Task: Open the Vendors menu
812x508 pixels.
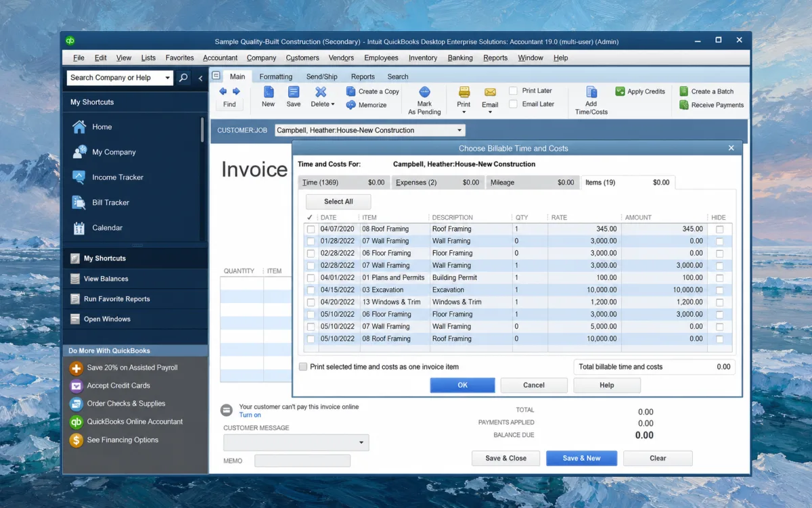Action: coord(342,58)
